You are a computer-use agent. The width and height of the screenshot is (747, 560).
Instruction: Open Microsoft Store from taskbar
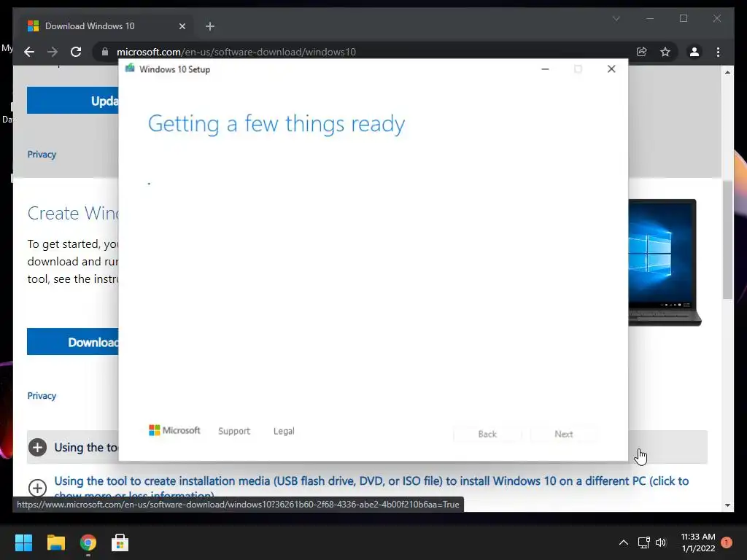point(120,542)
